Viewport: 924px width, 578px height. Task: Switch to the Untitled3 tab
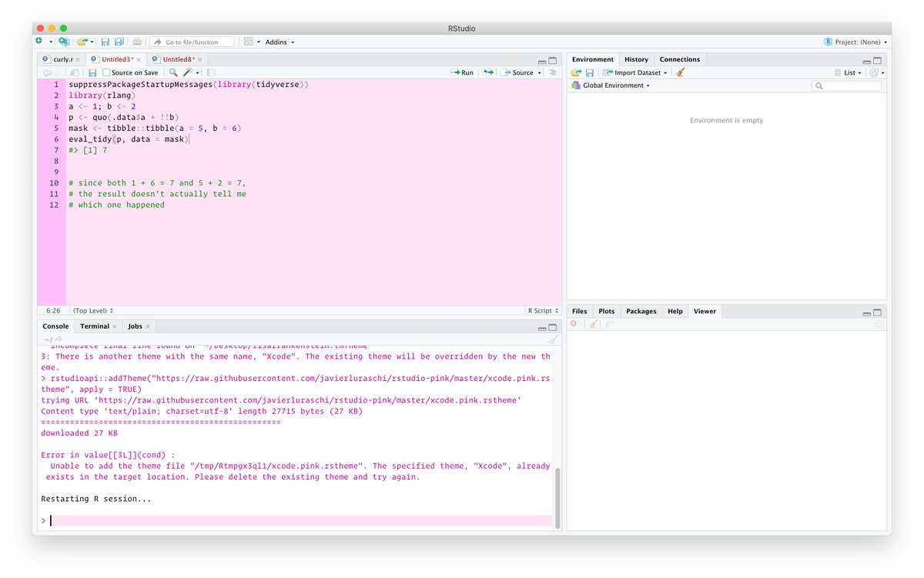point(117,59)
